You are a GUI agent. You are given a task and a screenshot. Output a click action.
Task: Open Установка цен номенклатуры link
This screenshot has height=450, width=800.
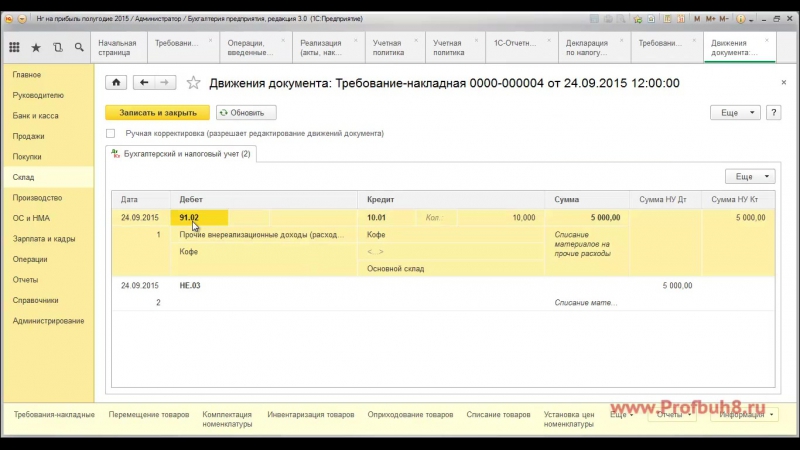569,419
